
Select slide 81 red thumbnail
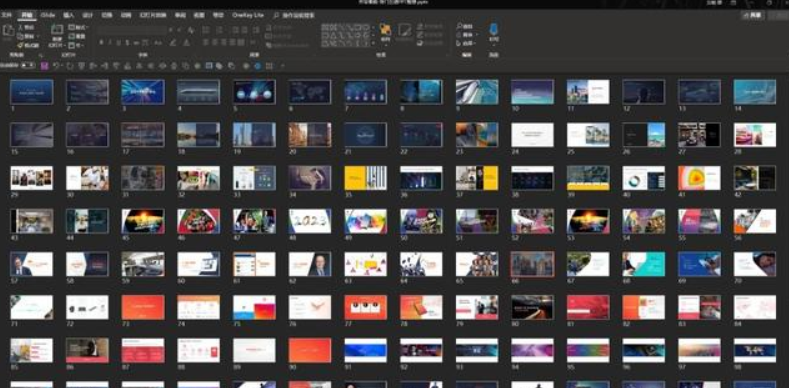[588, 307]
